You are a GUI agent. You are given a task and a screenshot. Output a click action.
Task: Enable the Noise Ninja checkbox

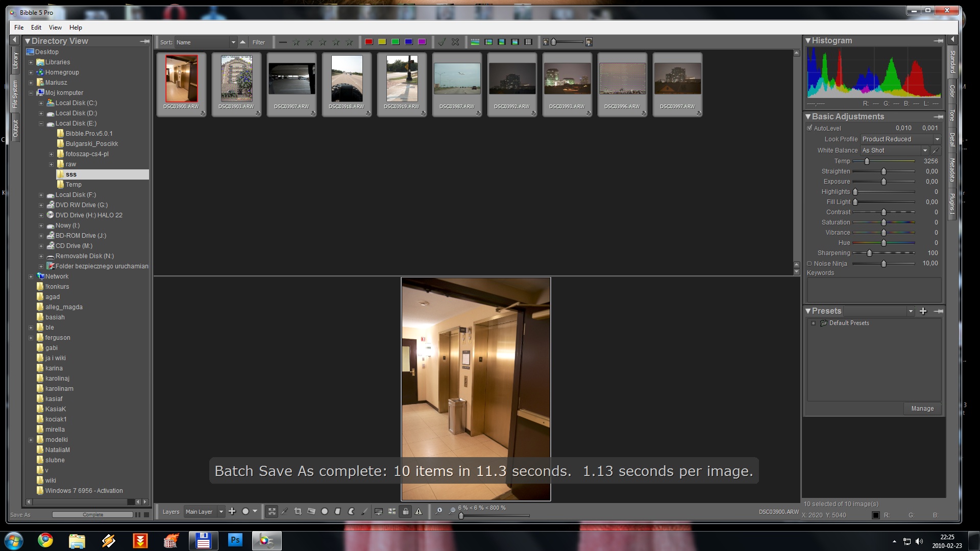[810, 264]
